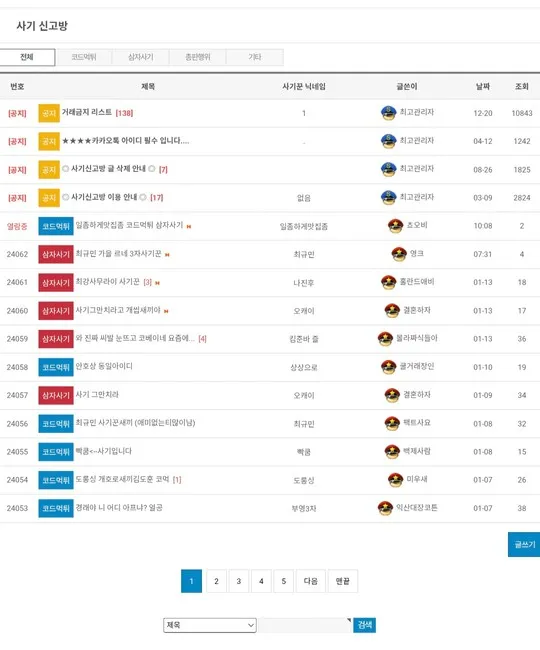The image size is (540, 650).
Task: Click the admin hat icon in 카카오톡 아이디 필수 row
Action: 388,141
